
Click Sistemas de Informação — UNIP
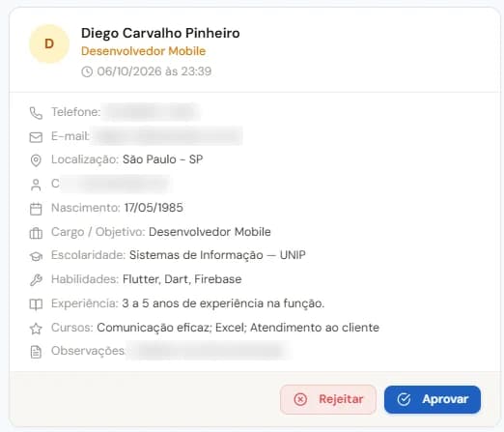pyautogui.click(x=217, y=255)
